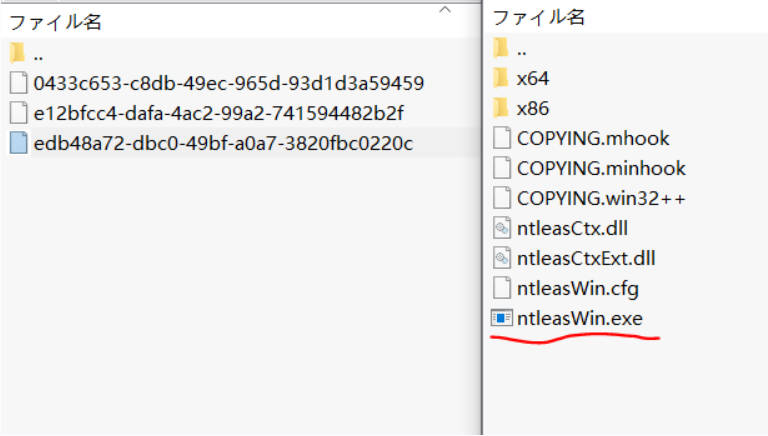
Task: Click left pane ファイル名 column header
Action: point(60,22)
